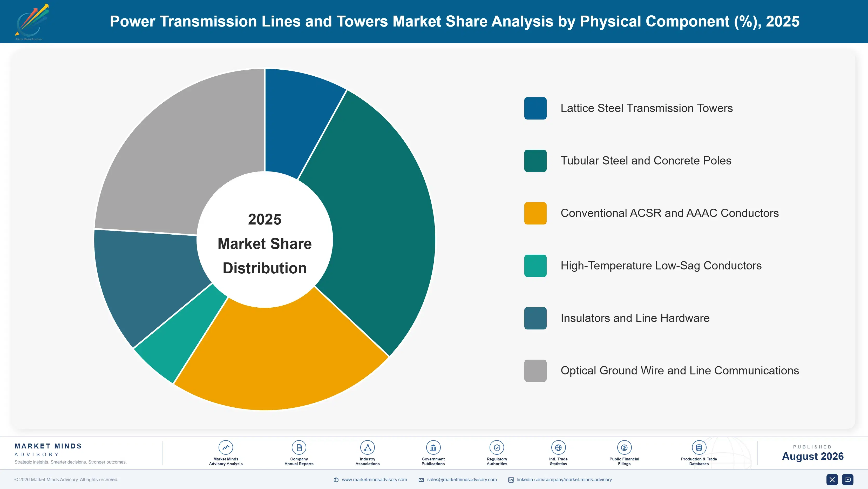This screenshot has height=489, width=868.
Task: Click Lattice Steel Transmission Towers blue swatch
Action: pos(535,108)
